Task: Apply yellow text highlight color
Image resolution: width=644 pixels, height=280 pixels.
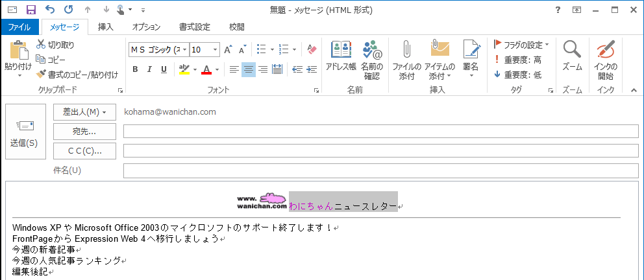Action: [x=184, y=69]
